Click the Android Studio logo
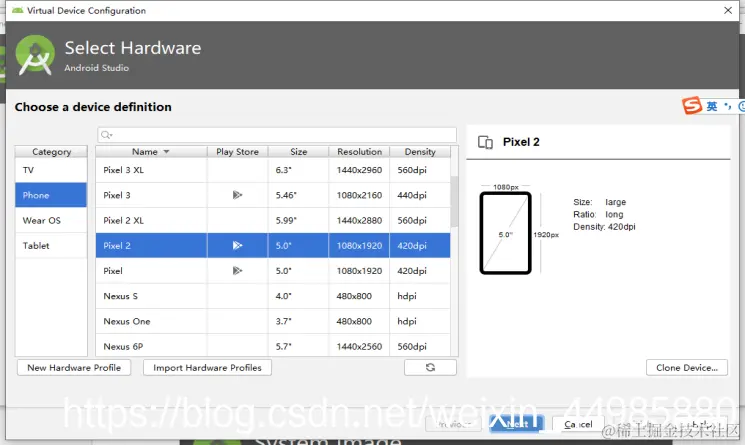 click(35, 55)
